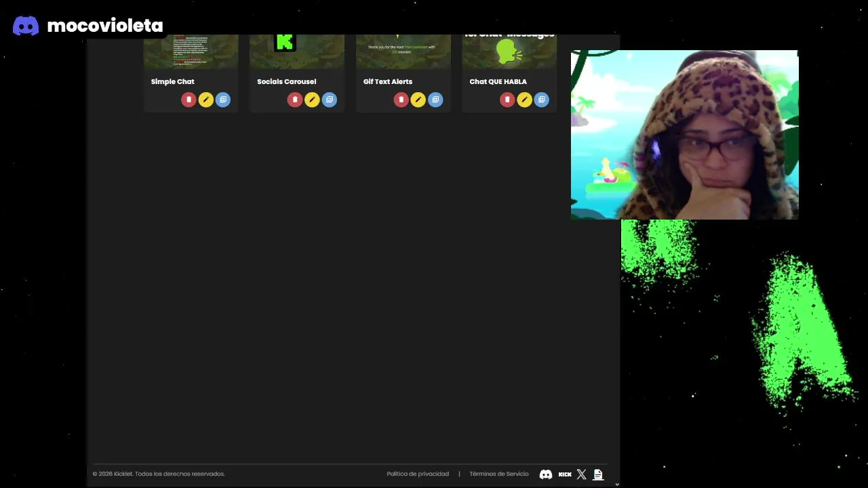Select the Chat QUE HABLA title

pyautogui.click(x=498, y=81)
